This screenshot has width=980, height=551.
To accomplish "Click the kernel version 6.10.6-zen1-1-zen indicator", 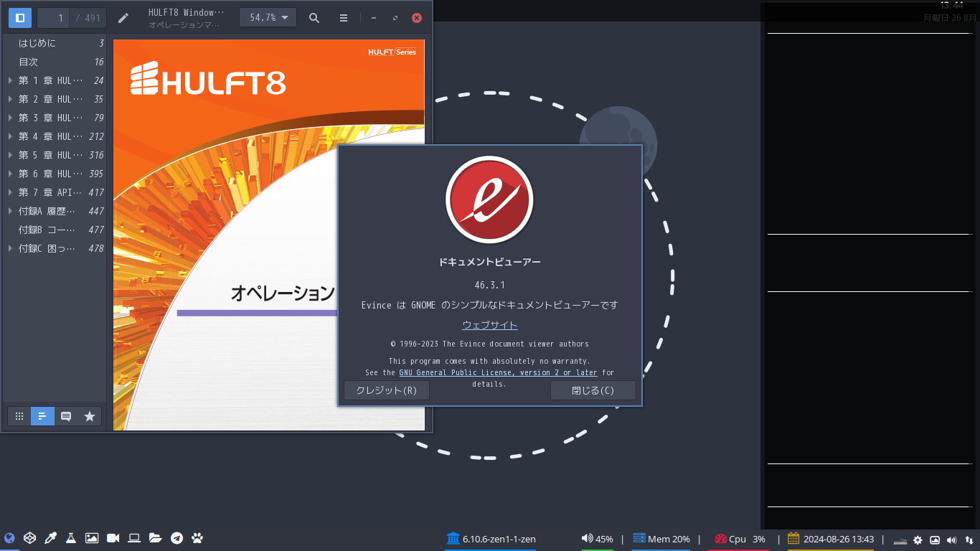I will 491,539.
